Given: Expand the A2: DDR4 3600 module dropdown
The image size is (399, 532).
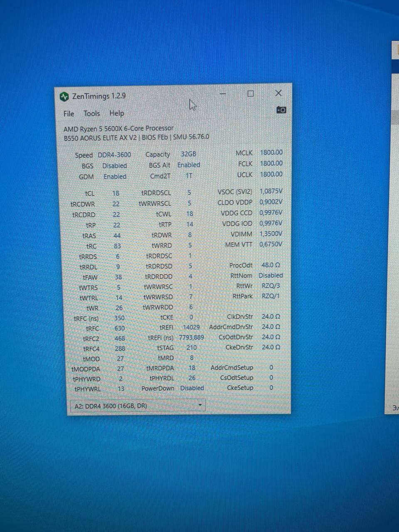Looking at the screenshot, I should [x=137, y=406].
